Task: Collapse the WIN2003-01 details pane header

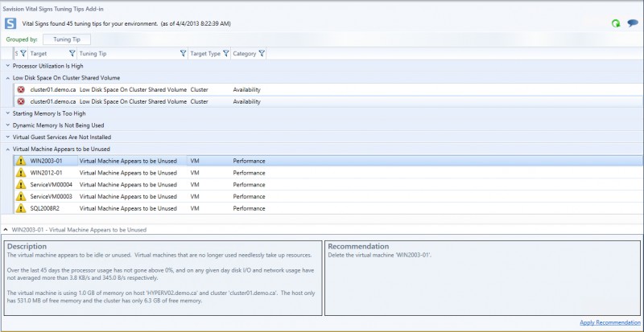Action: (6, 230)
